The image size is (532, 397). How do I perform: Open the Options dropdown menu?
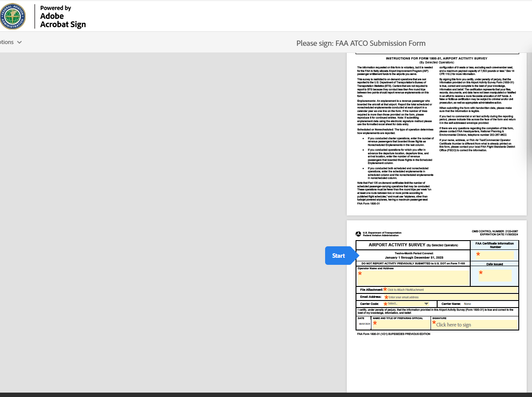coord(11,42)
